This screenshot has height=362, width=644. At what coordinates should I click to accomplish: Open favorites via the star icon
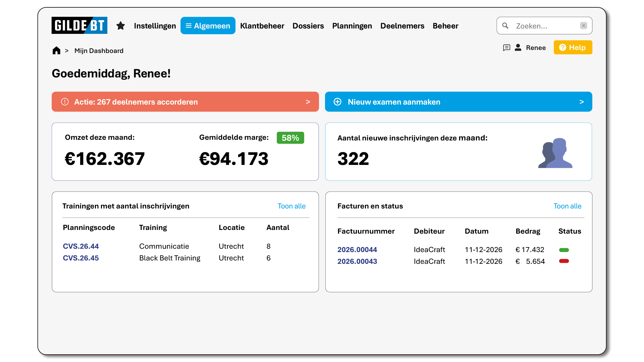pos(121,26)
